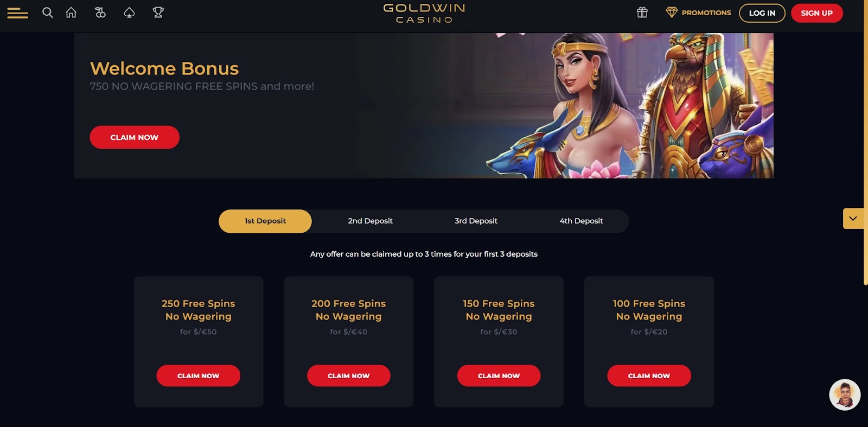The image size is (868, 427).
Task: Claim the 100 Free Spins offer
Action: point(649,375)
